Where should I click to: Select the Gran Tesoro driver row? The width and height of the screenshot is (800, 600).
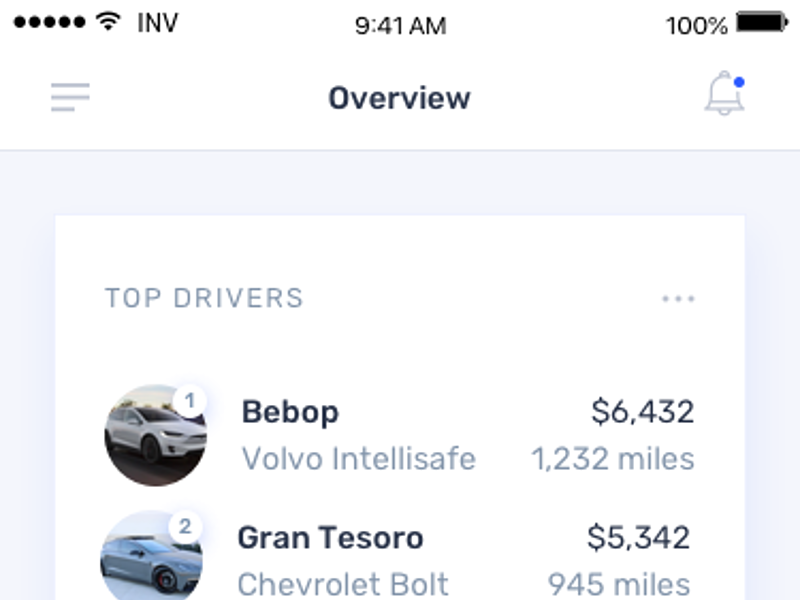point(330,538)
